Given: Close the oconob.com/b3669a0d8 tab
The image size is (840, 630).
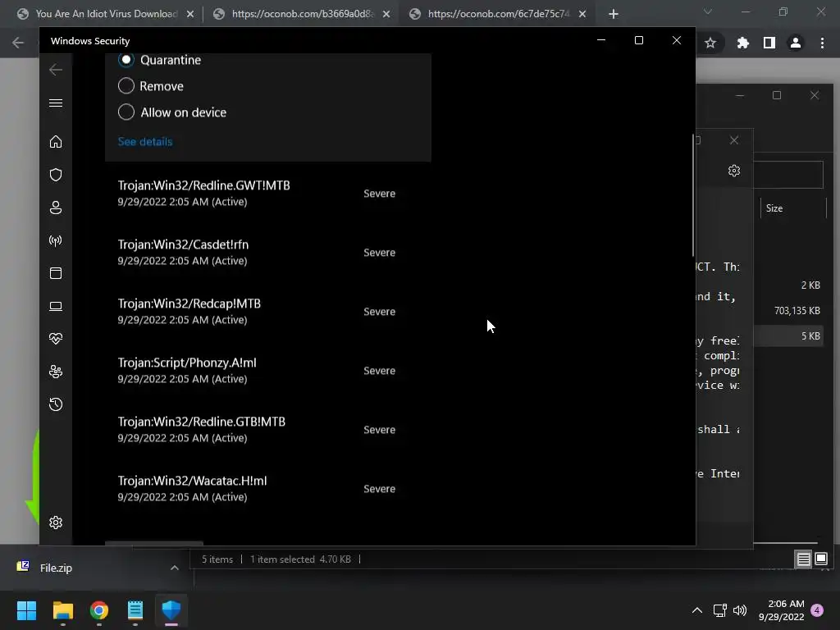Looking at the screenshot, I should pos(386,15).
